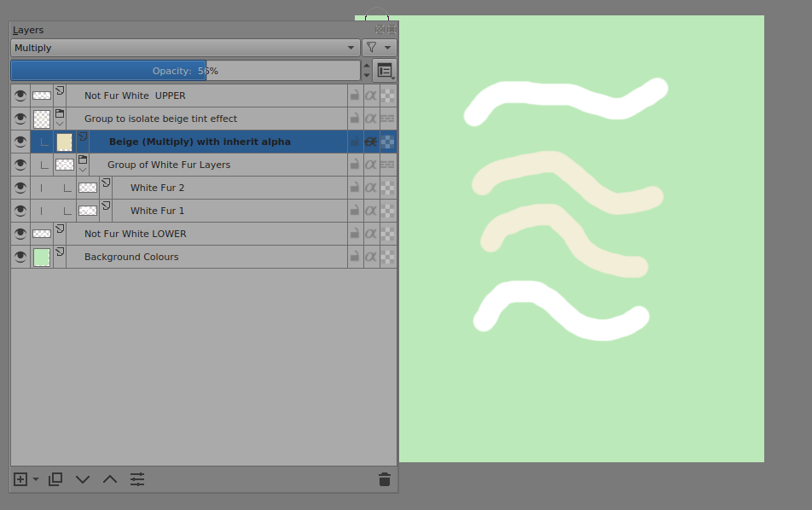Add a new layer with plus button
The image size is (812, 510).
[20, 479]
